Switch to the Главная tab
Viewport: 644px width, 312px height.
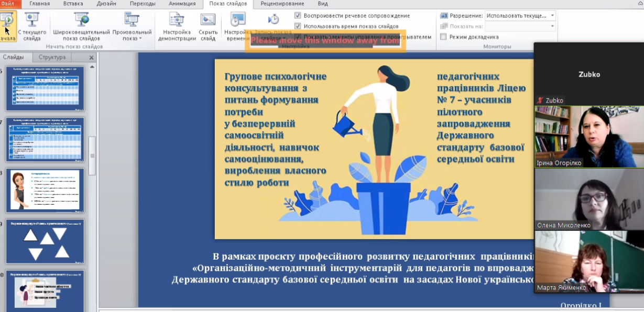pos(40,4)
